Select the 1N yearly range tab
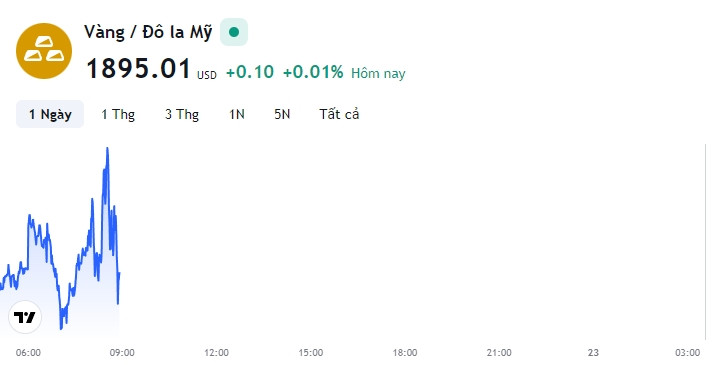 [x=237, y=114]
